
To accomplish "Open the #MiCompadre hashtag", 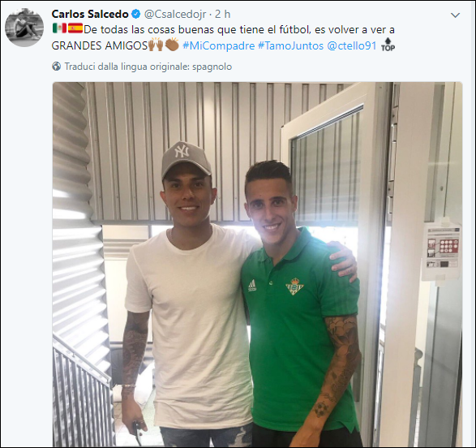I will 219,46.
